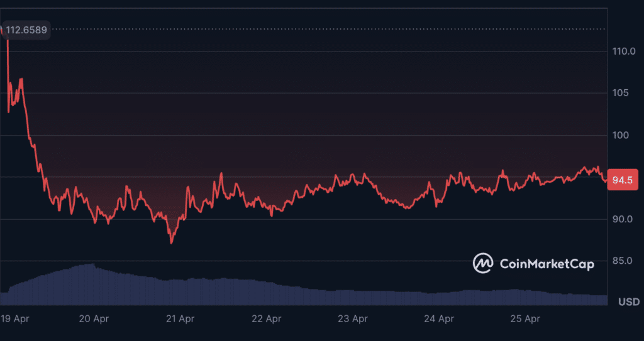Select the 22 Apr date label
This screenshot has height=341, width=644.
266,318
